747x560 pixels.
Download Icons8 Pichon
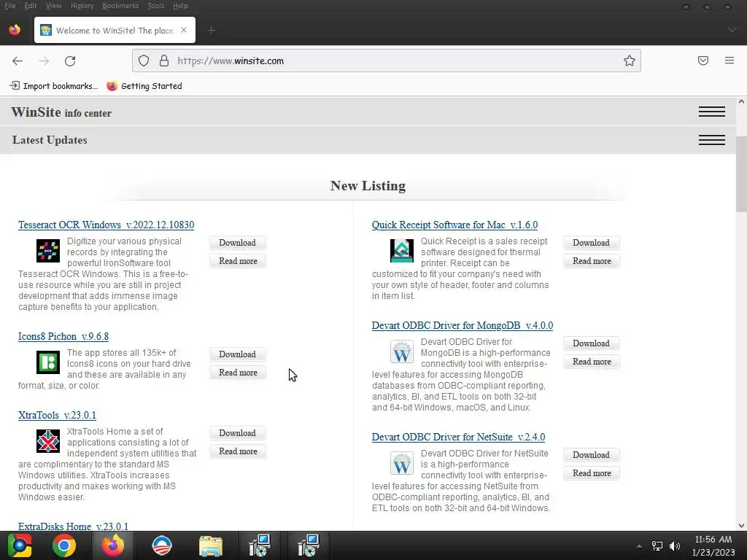pos(238,354)
